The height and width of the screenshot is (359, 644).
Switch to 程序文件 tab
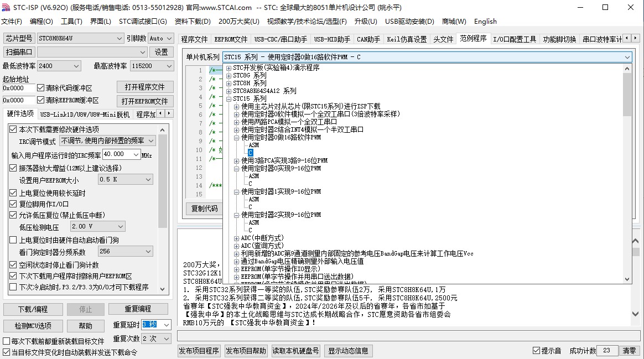tap(194, 39)
